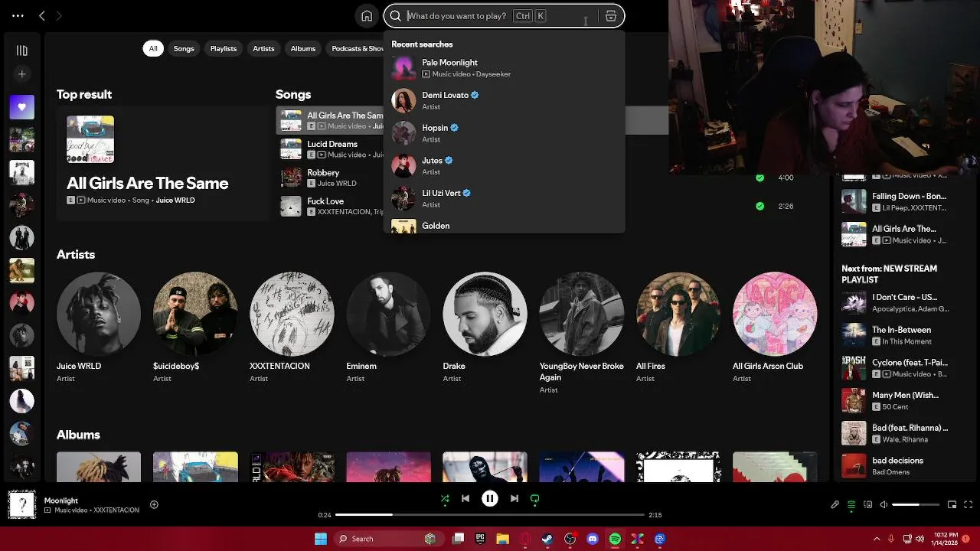The width and height of the screenshot is (980, 551).
Task: Go forward with the right arrow
Action: pos(59,15)
